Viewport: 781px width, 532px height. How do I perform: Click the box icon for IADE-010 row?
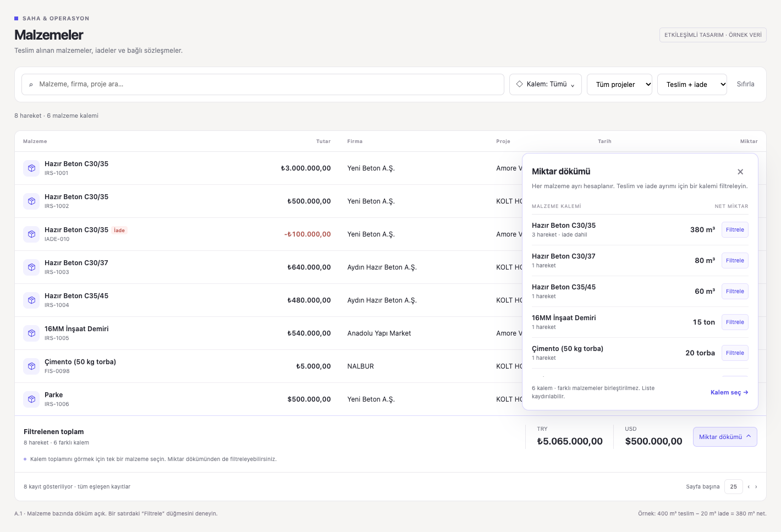coord(31,234)
